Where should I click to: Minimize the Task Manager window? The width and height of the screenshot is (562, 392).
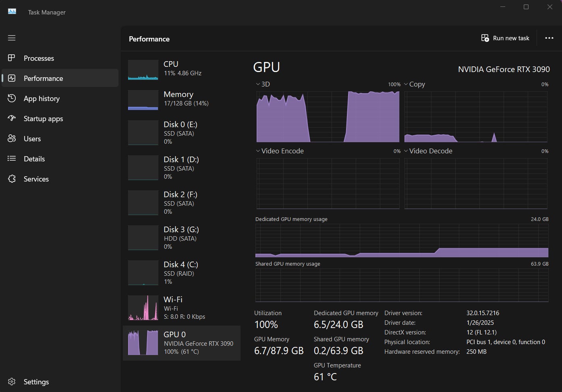pos(503,7)
